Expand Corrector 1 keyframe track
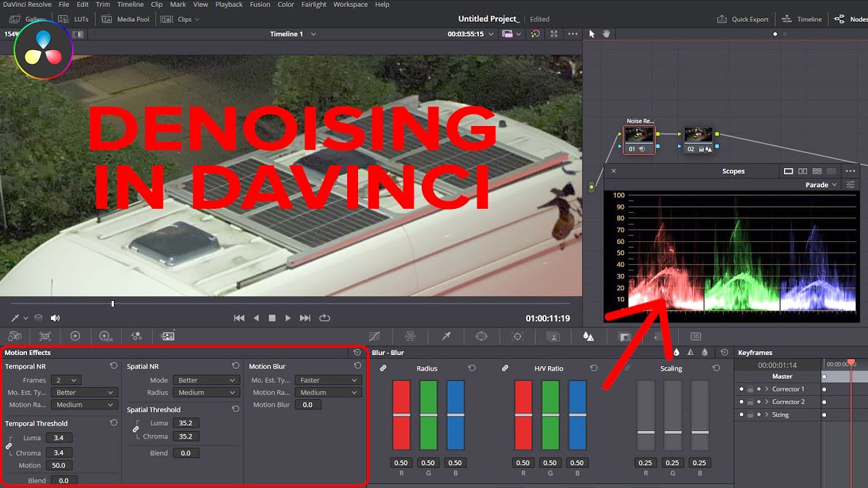868x488 pixels. coord(766,389)
